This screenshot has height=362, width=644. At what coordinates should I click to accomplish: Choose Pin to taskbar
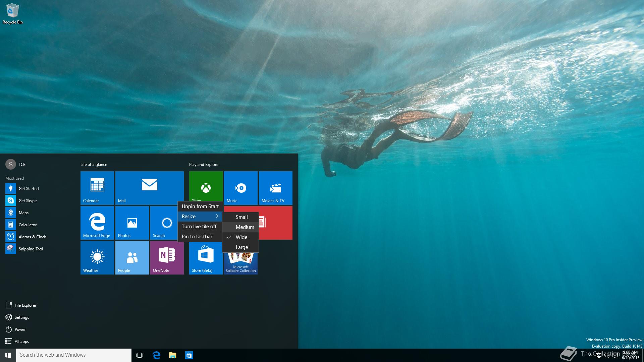pyautogui.click(x=200, y=237)
